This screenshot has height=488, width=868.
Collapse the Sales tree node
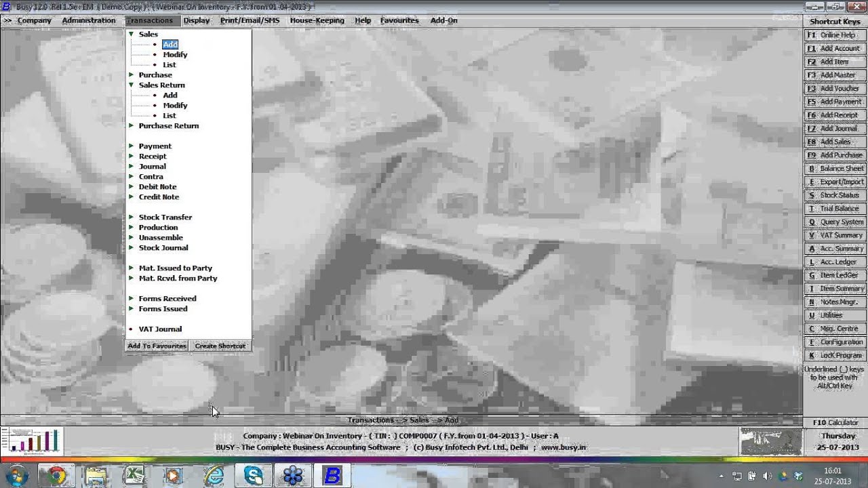[131, 34]
